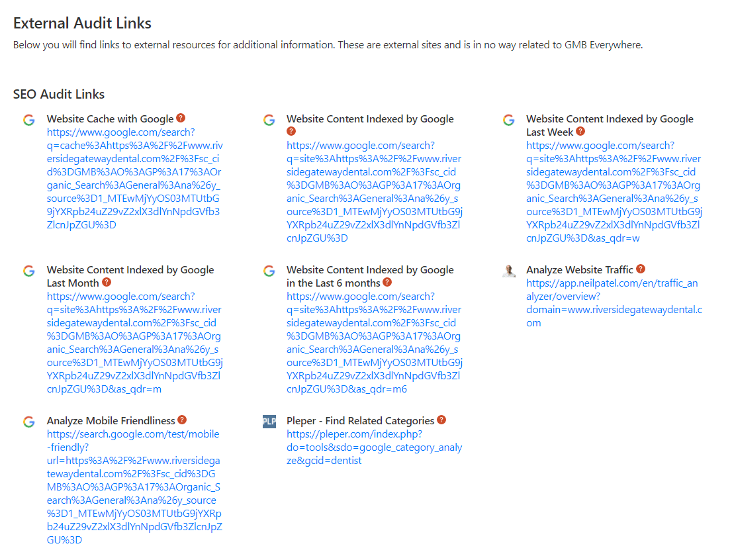
Task: Open the Google mobile-friendly test link
Action: [x=134, y=487]
